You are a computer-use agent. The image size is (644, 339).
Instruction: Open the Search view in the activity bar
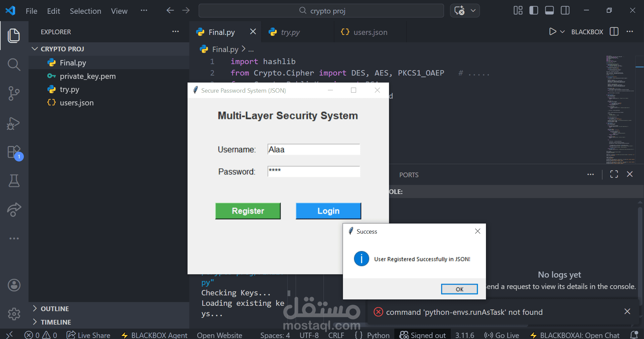14,64
